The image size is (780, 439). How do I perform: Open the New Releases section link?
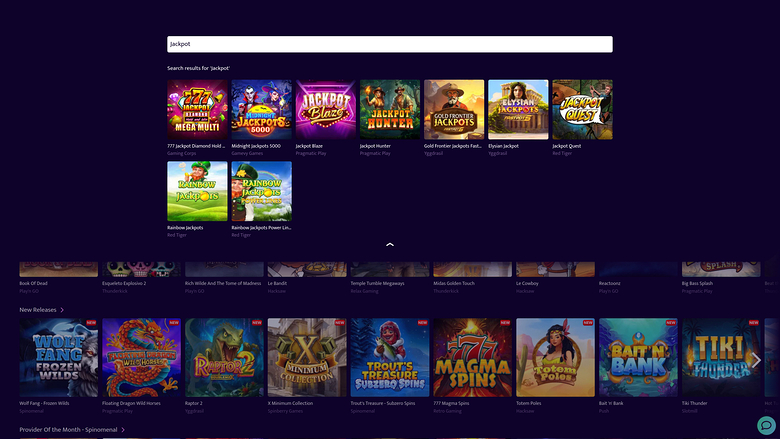[x=38, y=310]
